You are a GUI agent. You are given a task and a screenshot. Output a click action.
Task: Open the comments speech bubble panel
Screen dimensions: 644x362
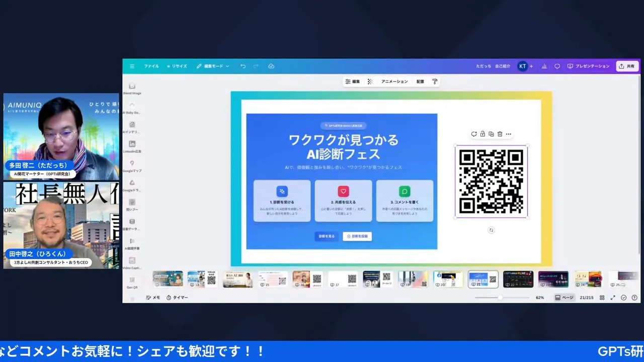pos(556,66)
